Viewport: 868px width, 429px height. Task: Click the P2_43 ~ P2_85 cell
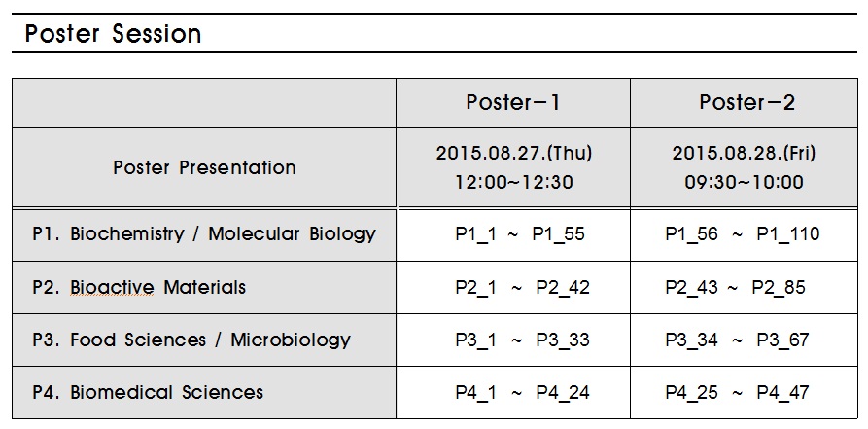point(735,287)
